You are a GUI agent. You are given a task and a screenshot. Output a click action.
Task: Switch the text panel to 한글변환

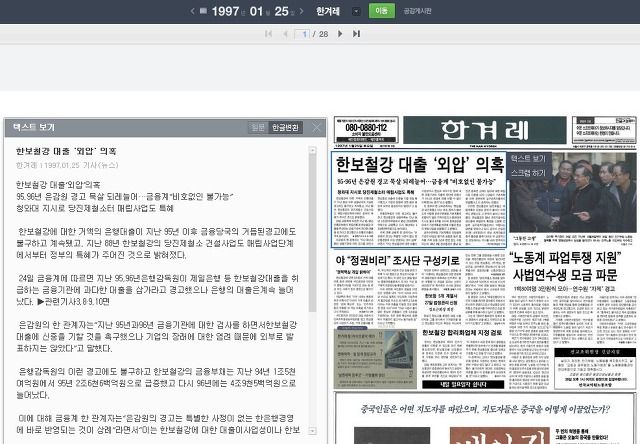[285, 127]
